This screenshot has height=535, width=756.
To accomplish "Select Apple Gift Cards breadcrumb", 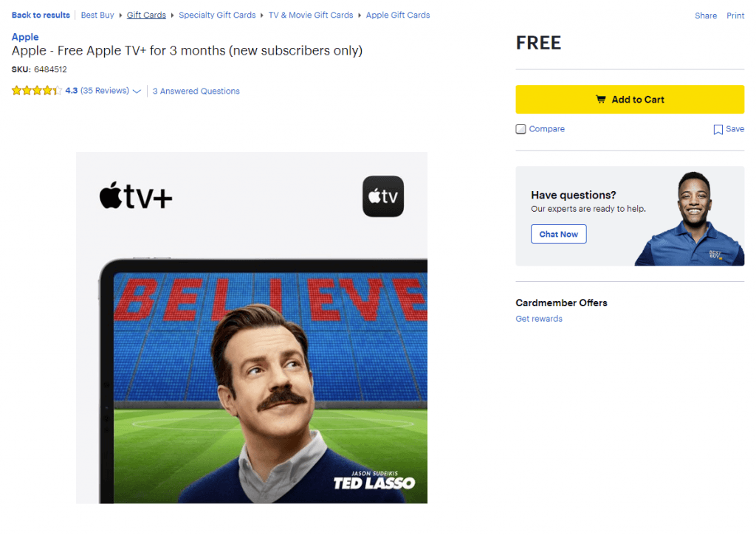I will pos(398,15).
